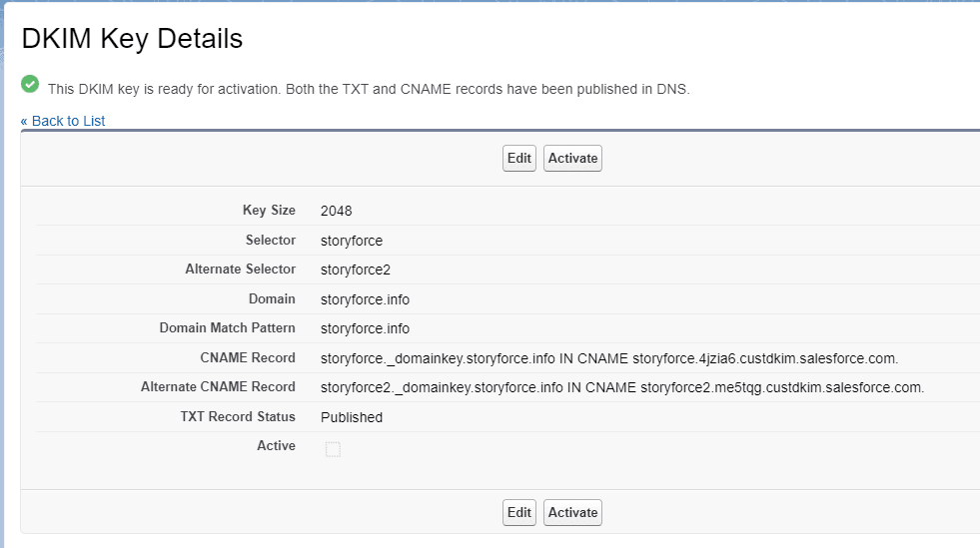This screenshot has height=548, width=980.
Task: Toggle the Active checkbox
Action: [333, 449]
